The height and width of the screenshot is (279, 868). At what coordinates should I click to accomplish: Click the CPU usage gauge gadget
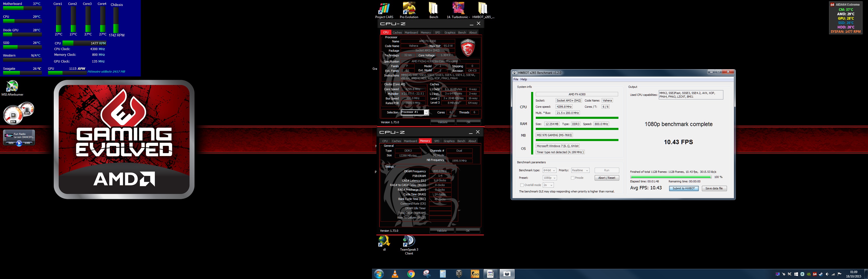[x=13, y=115]
